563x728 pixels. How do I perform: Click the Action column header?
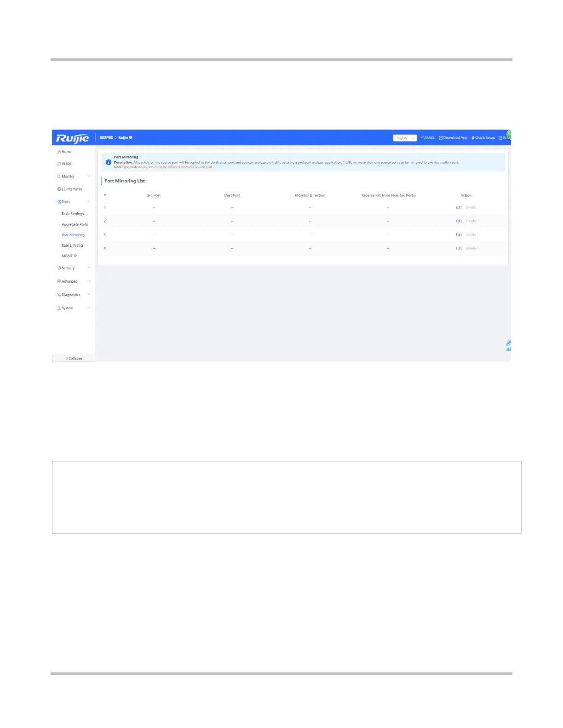point(466,195)
